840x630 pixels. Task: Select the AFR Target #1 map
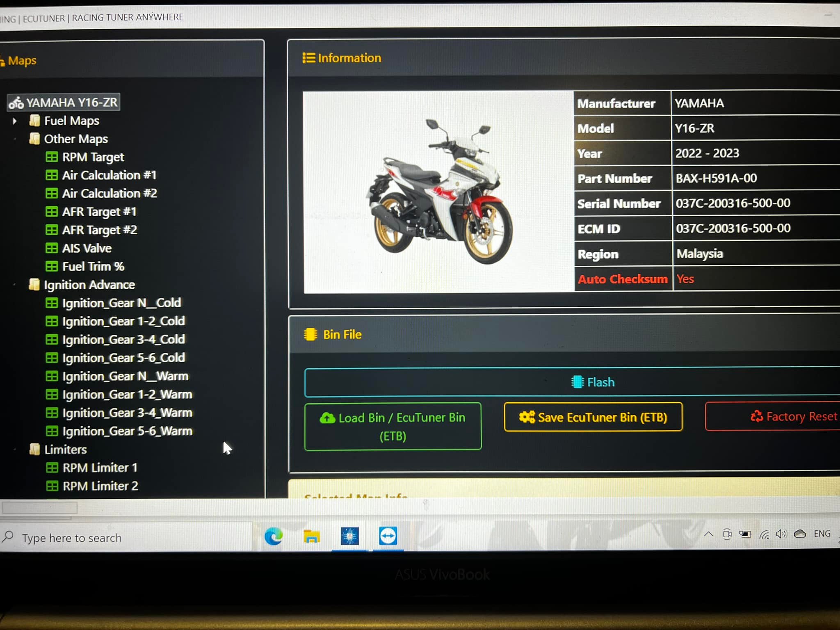(99, 212)
